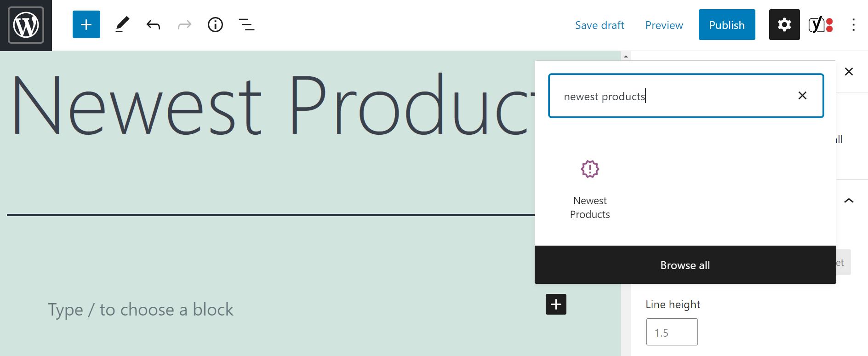Redo the last change
This screenshot has width=868, height=356.
click(x=184, y=24)
